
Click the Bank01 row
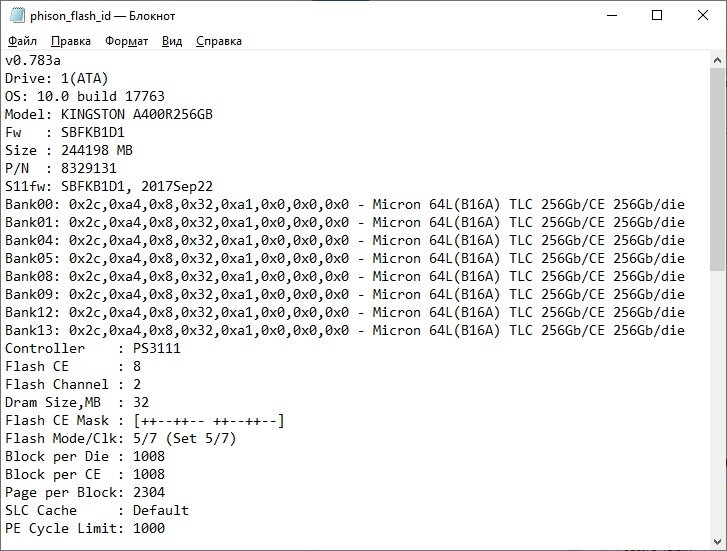345,223
